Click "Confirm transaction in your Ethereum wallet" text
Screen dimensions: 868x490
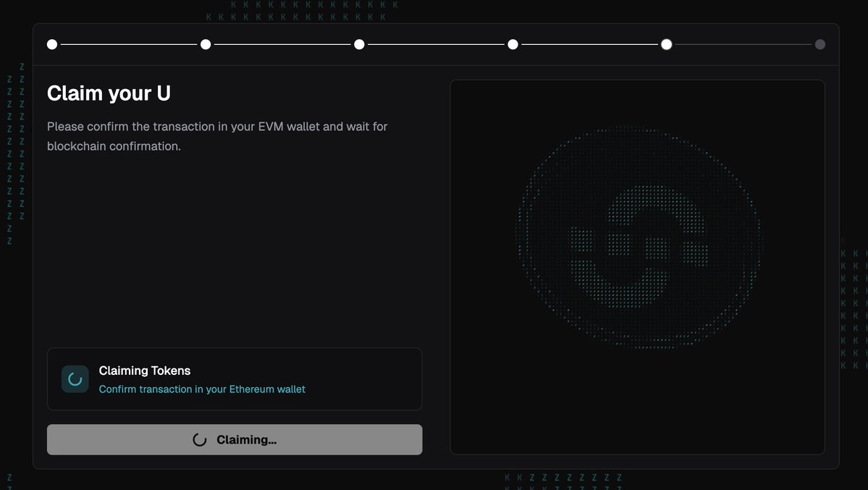[x=202, y=389]
